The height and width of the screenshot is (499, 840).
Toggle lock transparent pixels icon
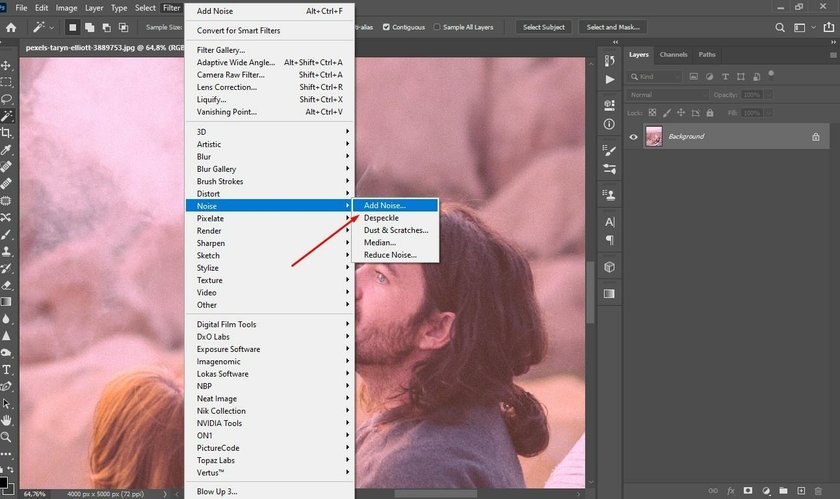click(652, 113)
